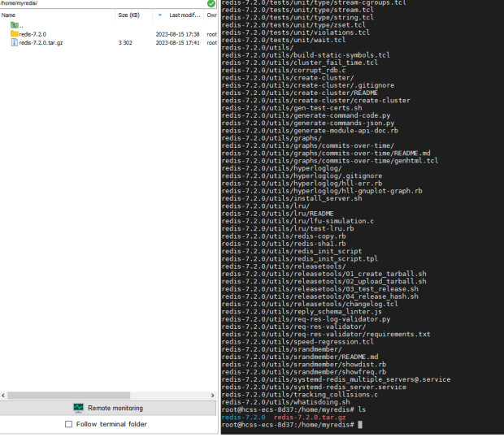This screenshot has width=504, height=437.
Task: Select the redis-7.2.0.tar.gz archive icon
Action: (14, 42)
